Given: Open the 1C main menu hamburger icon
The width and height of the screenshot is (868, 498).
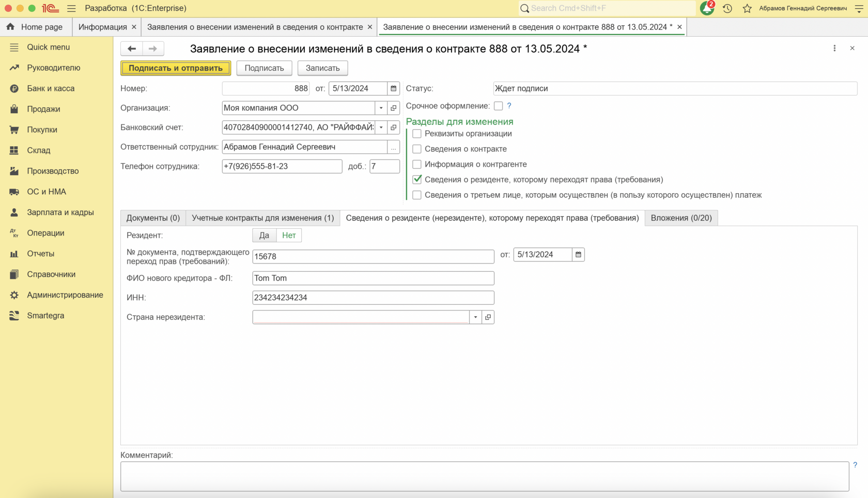Looking at the screenshot, I should tap(71, 8).
